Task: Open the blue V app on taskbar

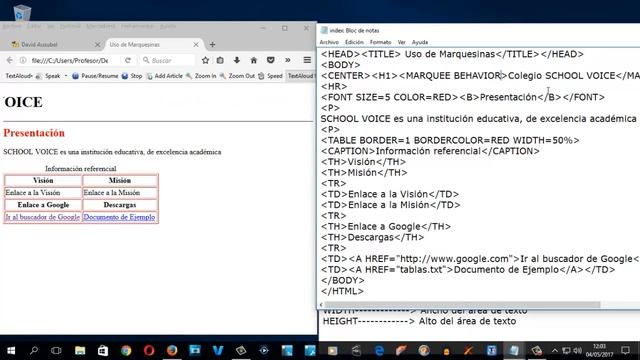Action: click(218, 350)
